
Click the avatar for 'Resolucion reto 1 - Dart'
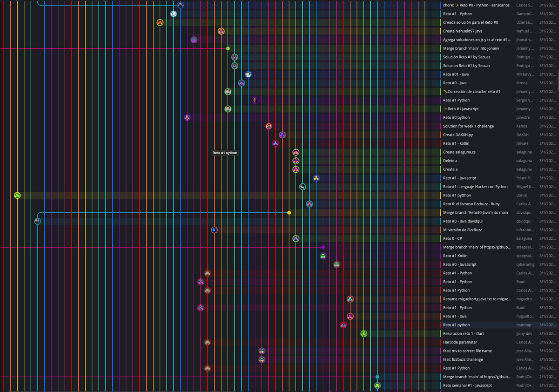(364, 333)
